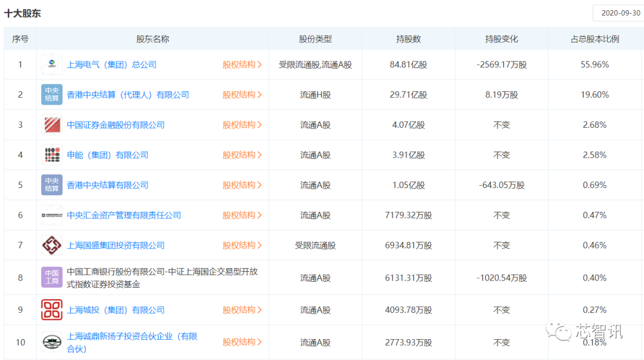Expand 股权结构 for 上海电气（集团）总公司
Viewport: 644px width, 360px height.
(x=242, y=64)
